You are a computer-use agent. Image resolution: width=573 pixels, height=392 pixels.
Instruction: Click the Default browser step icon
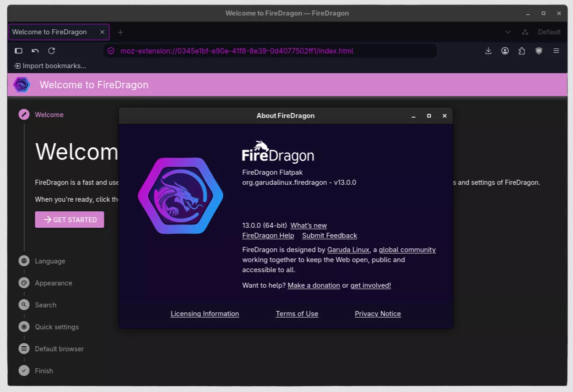pos(24,349)
